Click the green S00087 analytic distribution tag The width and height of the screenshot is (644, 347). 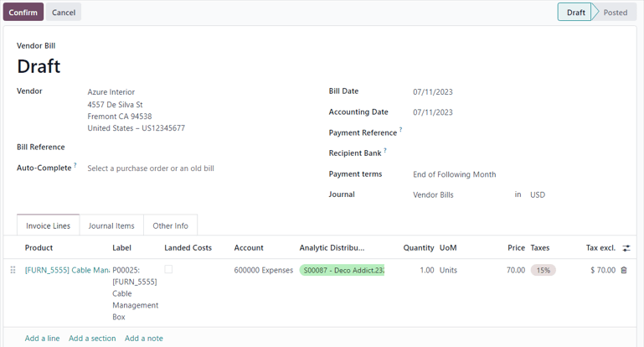342,271
